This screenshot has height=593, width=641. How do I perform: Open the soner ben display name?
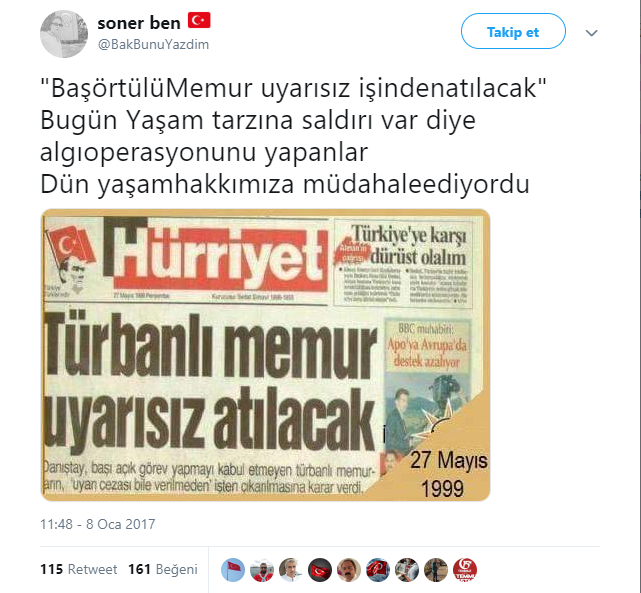coord(139,23)
